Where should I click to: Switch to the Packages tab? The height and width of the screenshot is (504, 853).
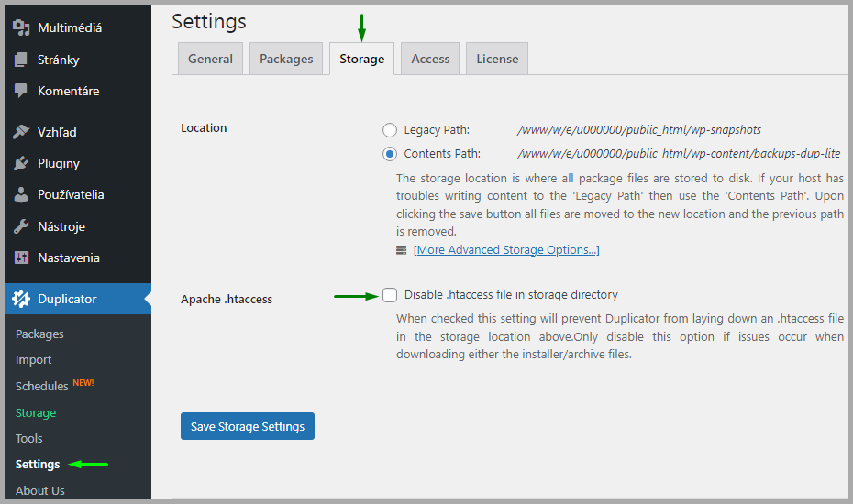point(286,59)
